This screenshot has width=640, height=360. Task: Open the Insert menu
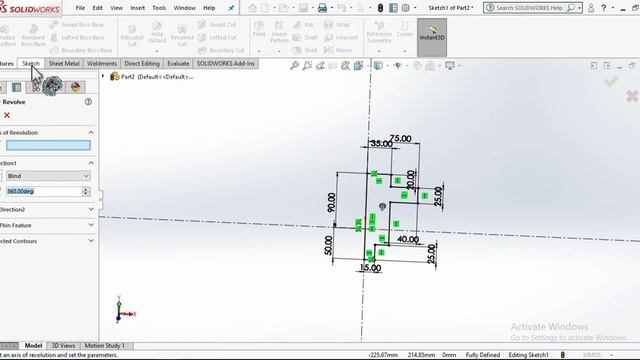138,8
